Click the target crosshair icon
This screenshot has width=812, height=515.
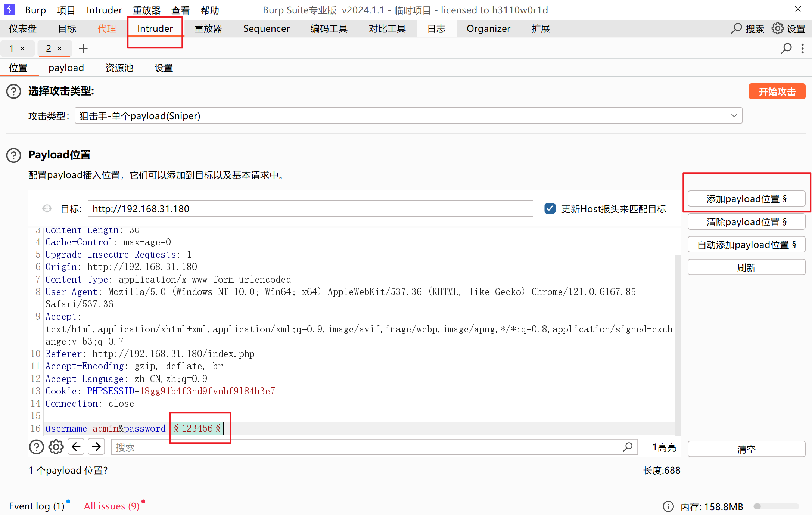[x=47, y=208]
